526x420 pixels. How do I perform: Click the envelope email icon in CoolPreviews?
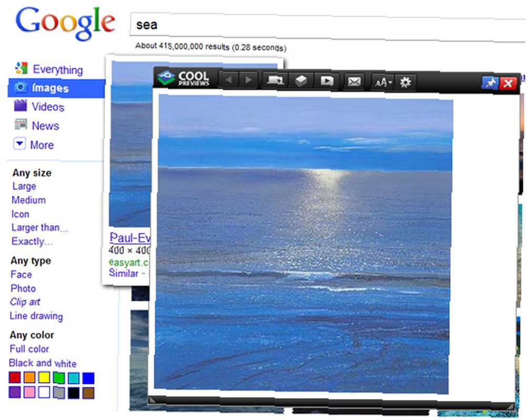354,82
